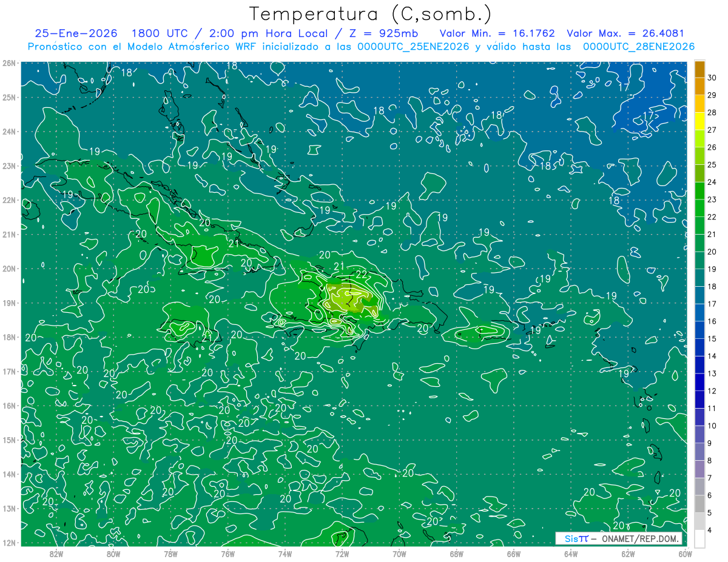This screenshot has width=728, height=562.
Task: Click the dark orange top swatch of color scale
Action: 699,69
